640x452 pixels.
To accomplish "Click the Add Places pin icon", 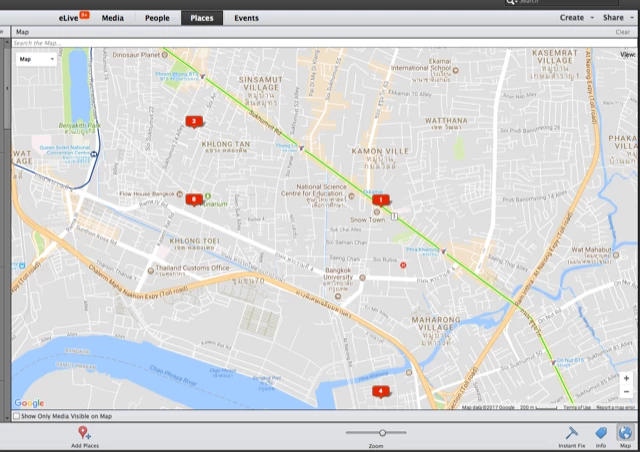I will [x=84, y=433].
